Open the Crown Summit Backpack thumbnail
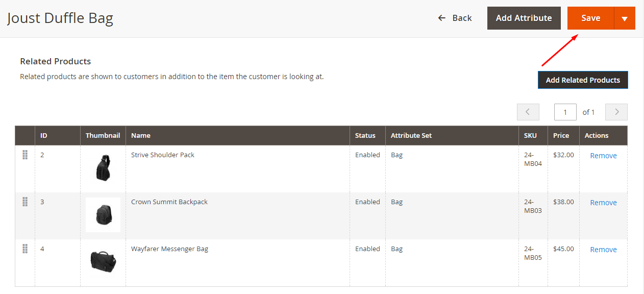Screen dimensions: 644x294 pos(103,215)
